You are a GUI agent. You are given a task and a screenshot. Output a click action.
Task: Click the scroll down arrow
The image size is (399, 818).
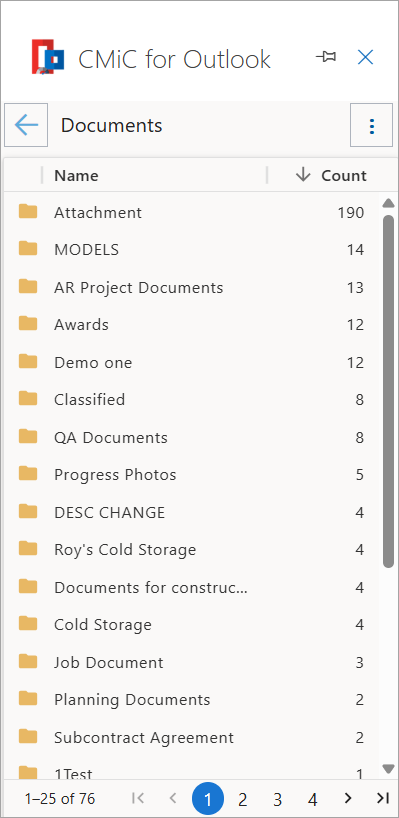(388, 769)
